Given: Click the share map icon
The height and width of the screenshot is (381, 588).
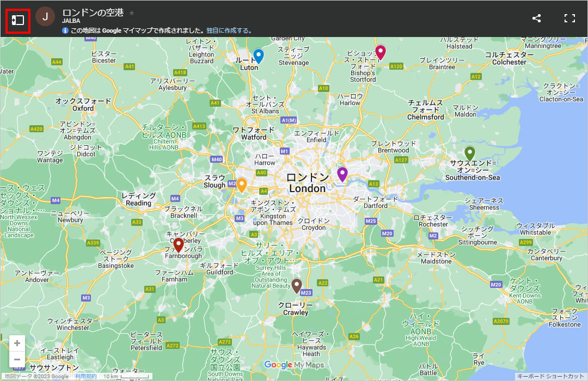Looking at the screenshot, I should coord(536,19).
